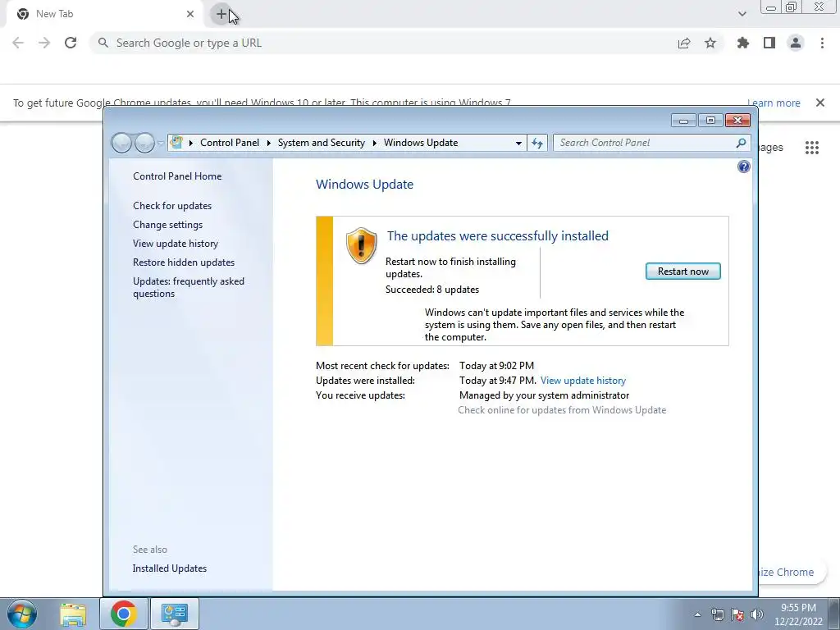Image resolution: width=840 pixels, height=630 pixels.
Task: Click the Control Panel forward arrow
Action: coord(144,143)
